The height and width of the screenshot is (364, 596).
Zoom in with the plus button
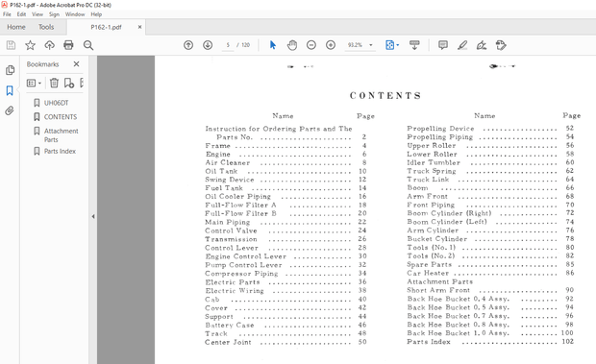pos(331,45)
